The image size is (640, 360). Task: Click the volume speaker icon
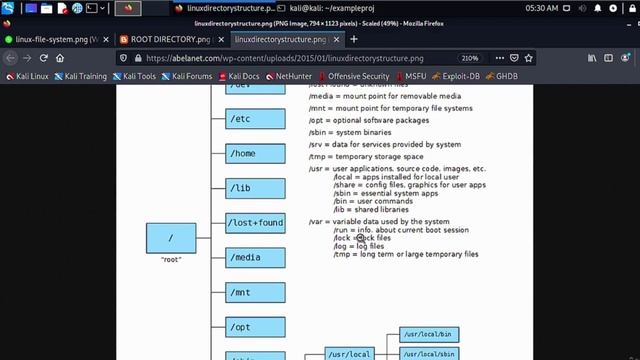[x=582, y=8]
